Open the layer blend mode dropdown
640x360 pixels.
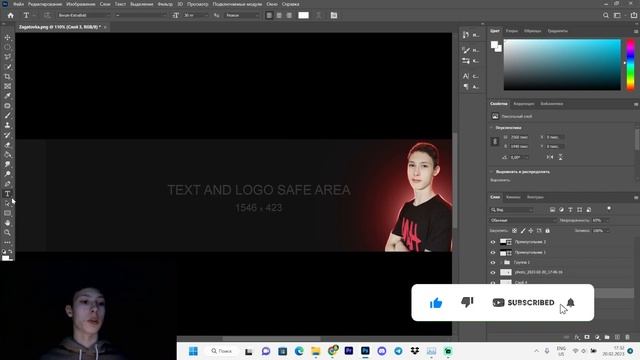[523, 220]
